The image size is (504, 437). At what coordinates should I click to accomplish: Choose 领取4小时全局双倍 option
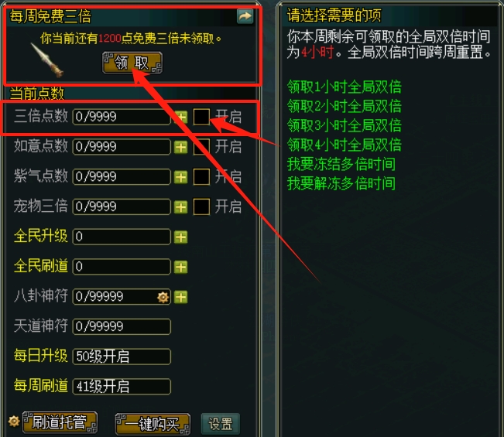point(344,145)
